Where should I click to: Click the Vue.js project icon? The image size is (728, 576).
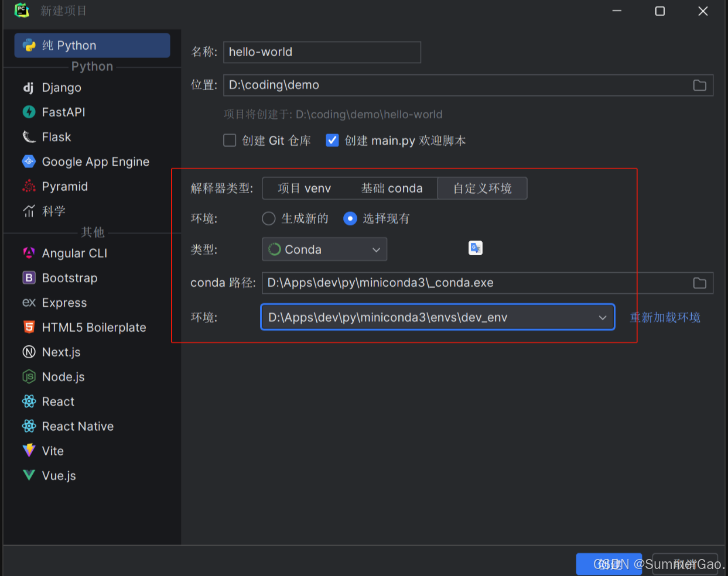coord(28,475)
